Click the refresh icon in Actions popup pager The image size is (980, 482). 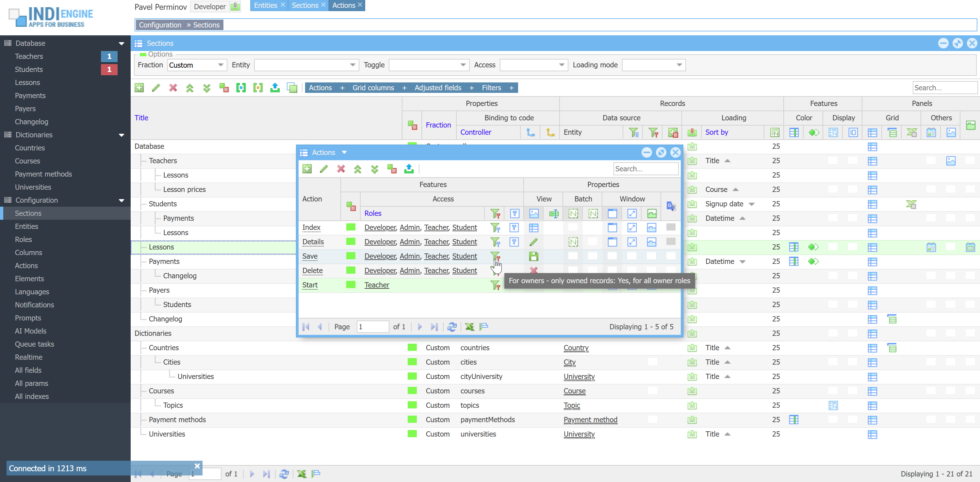coord(451,327)
